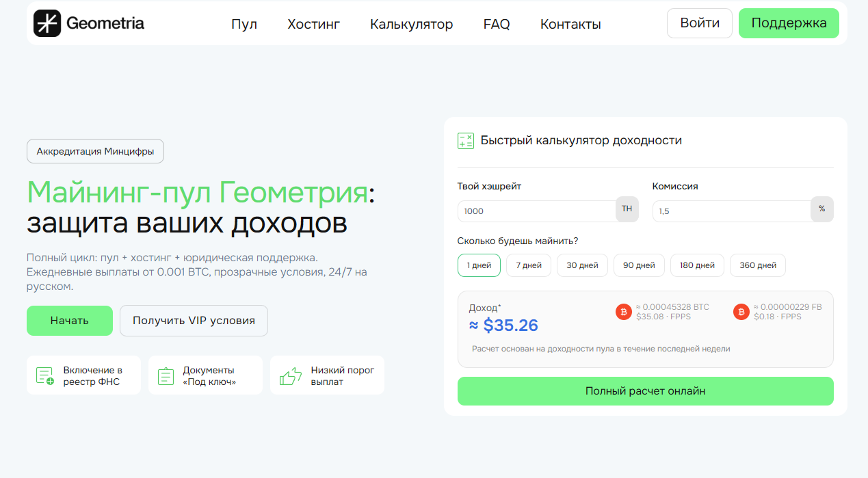Click the Аккредитация Минцифры badge
Image resolution: width=868 pixels, height=478 pixels.
(x=95, y=151)
